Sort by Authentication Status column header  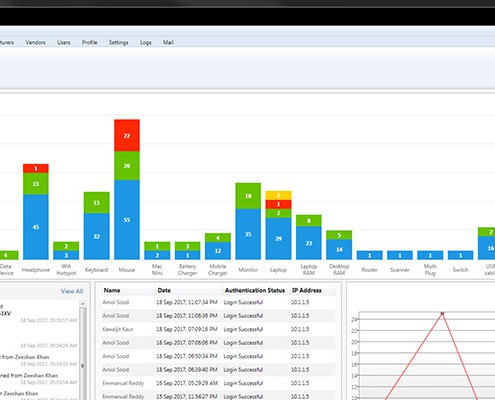(x=255, y=290)
